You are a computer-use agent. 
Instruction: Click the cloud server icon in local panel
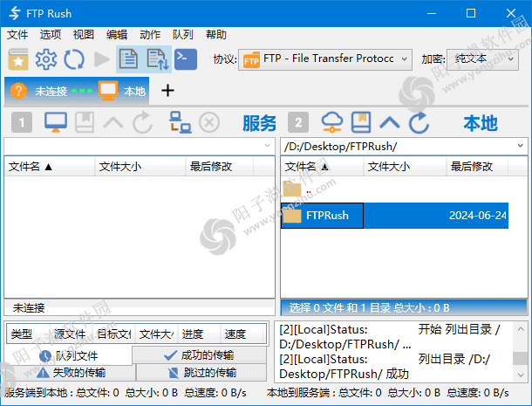point(332,122)
